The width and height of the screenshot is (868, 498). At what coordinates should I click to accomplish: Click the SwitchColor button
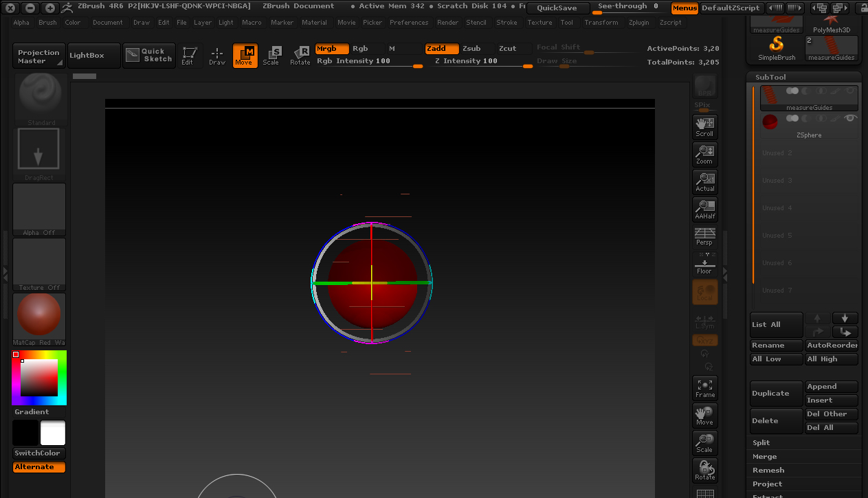tap(39, 453)
